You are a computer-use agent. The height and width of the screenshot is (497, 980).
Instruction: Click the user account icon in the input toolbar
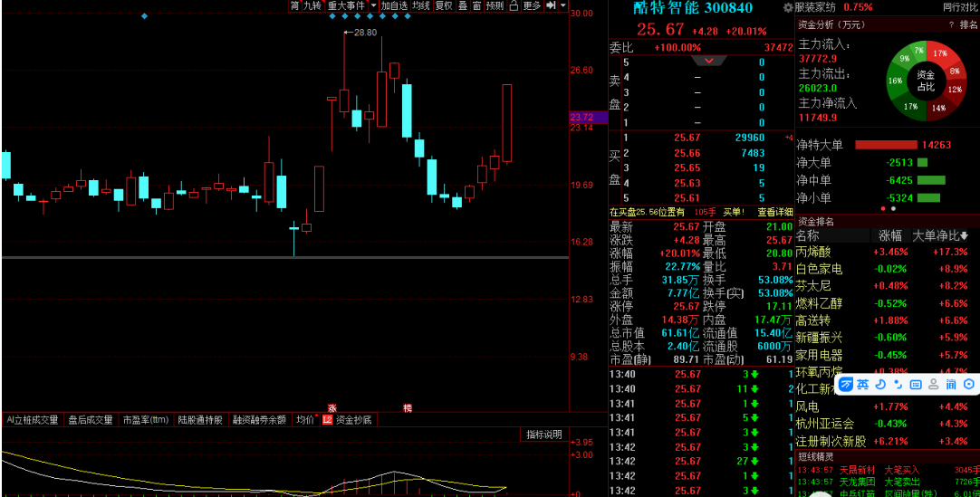pos(934,385)
